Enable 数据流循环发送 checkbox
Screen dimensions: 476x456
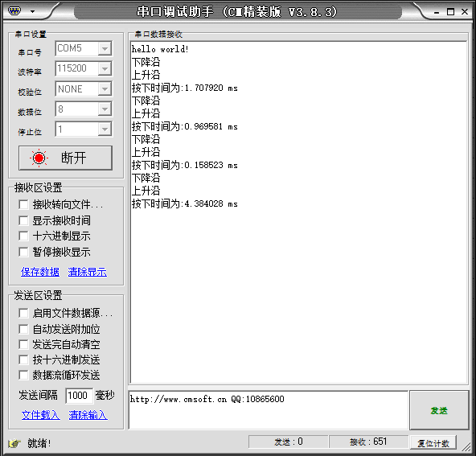pos(23,375)
